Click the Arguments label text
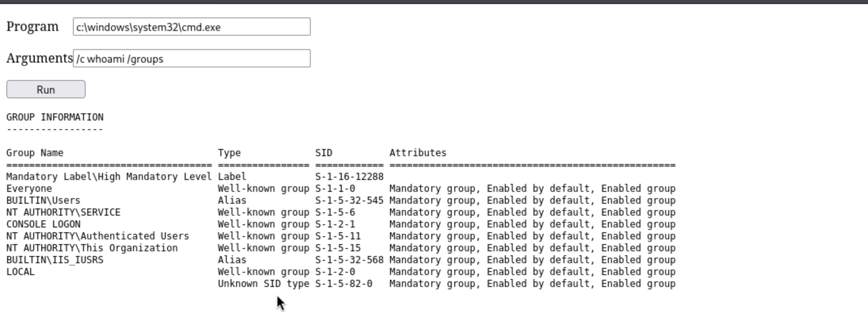Screen dimensions: 868x325 click(39, 58)
